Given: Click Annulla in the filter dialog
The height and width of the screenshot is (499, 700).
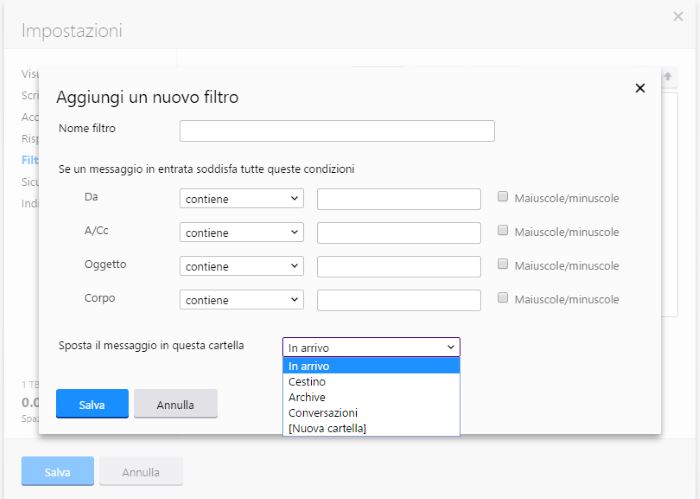Looking at the screenshot, I should pos(175,404).
